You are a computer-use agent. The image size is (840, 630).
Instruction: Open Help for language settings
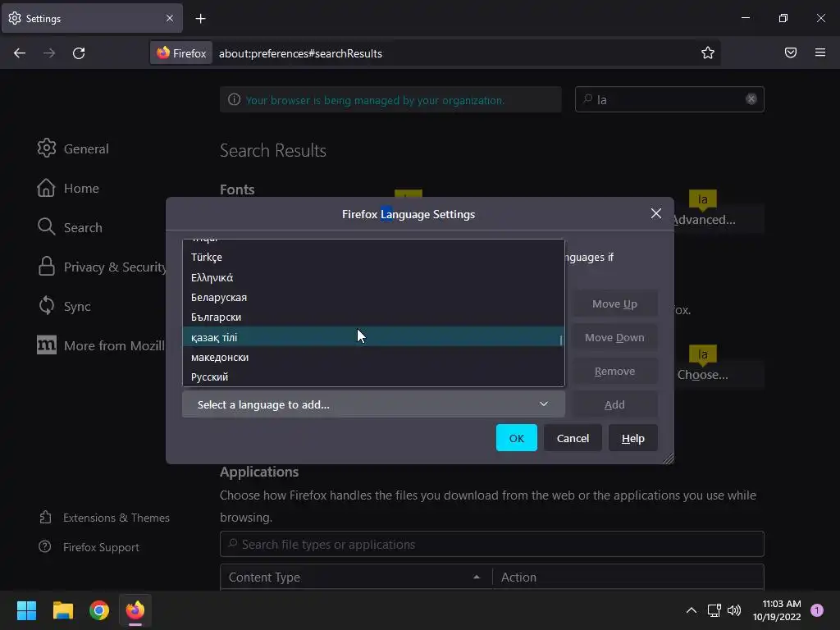click(x=632, y=438)
